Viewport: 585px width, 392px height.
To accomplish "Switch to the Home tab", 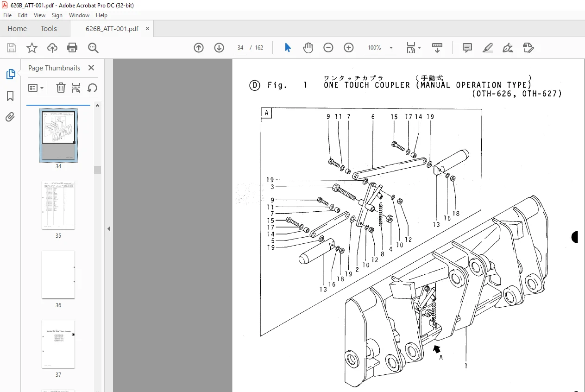I will [x=17, y=29].
